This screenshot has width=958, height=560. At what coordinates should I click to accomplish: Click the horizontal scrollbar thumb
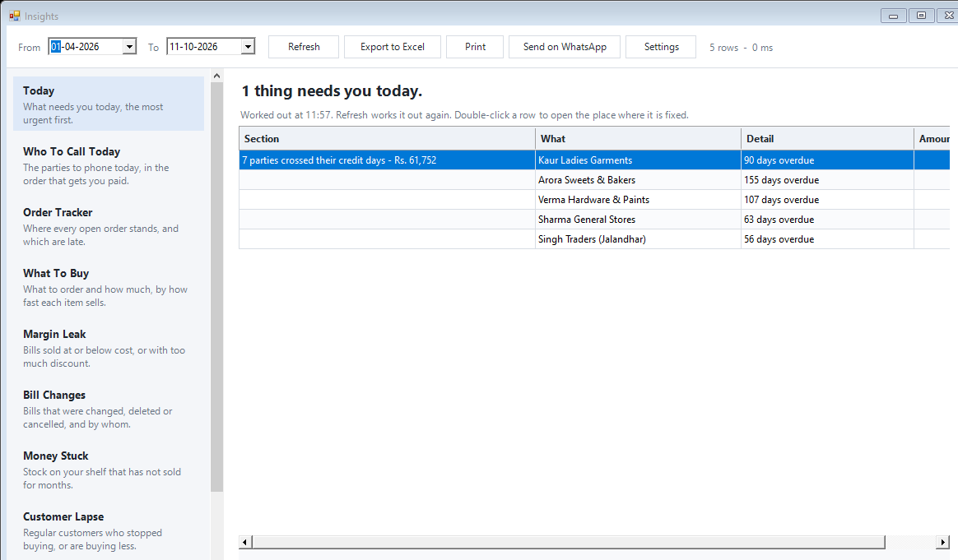[x=569, y=542]
